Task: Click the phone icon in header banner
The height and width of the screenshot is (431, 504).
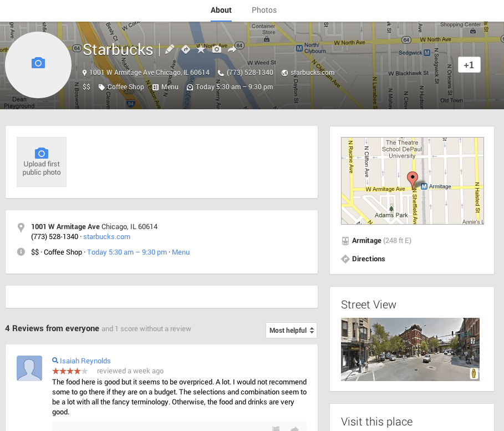Action: tap(221, 73)
